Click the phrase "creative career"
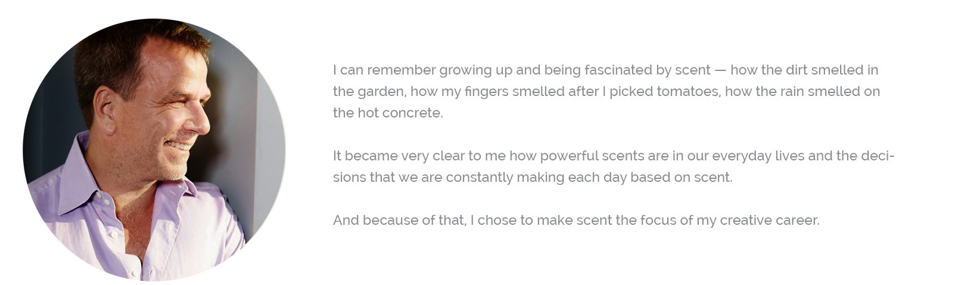980x285 pixels. (769, 221)
